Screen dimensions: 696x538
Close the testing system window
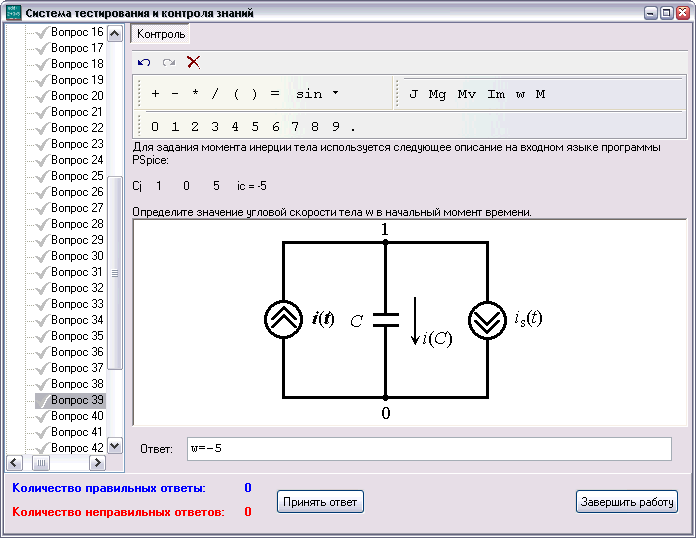[x=682, y=13]
